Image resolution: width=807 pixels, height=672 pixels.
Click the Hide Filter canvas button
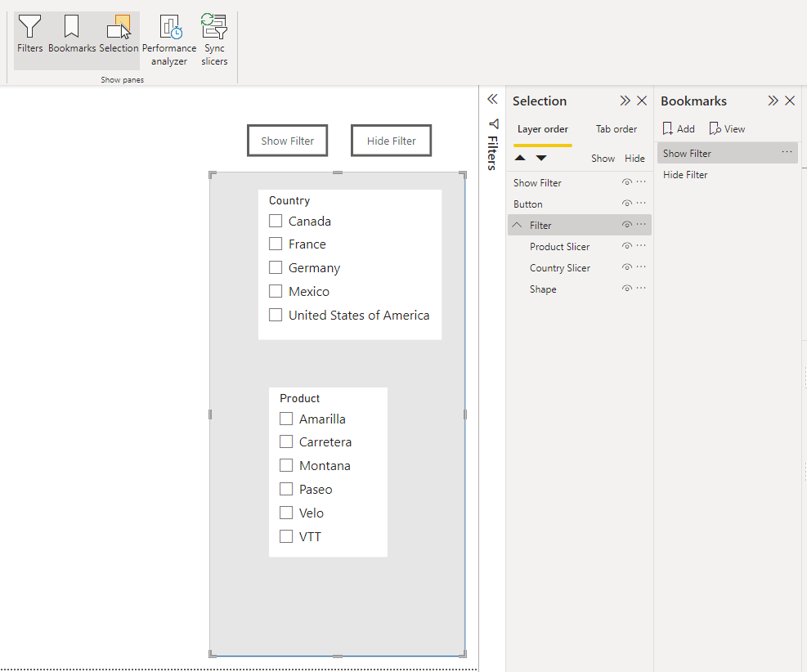coord(391,141)
